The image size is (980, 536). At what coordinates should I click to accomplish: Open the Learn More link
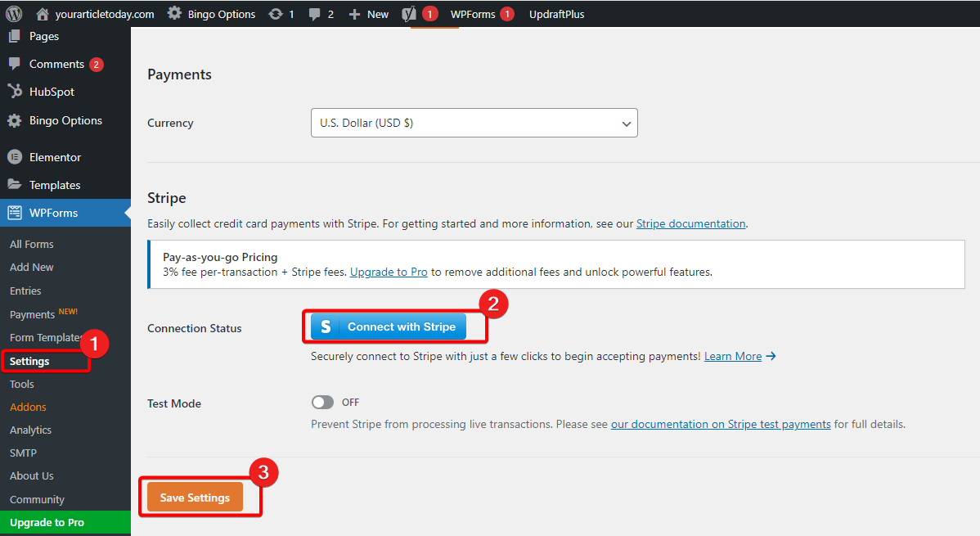pyautogui.click(x=732, y=356)
